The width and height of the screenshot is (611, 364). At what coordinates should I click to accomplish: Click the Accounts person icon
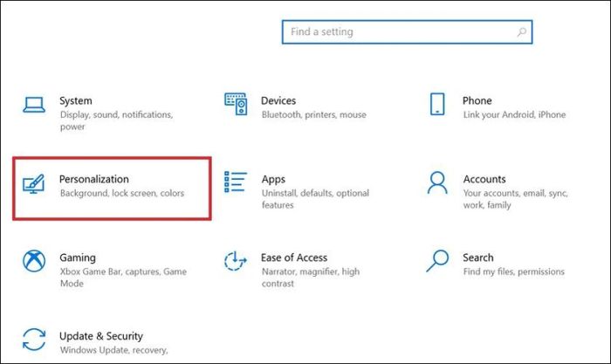(x=438, y=182)
